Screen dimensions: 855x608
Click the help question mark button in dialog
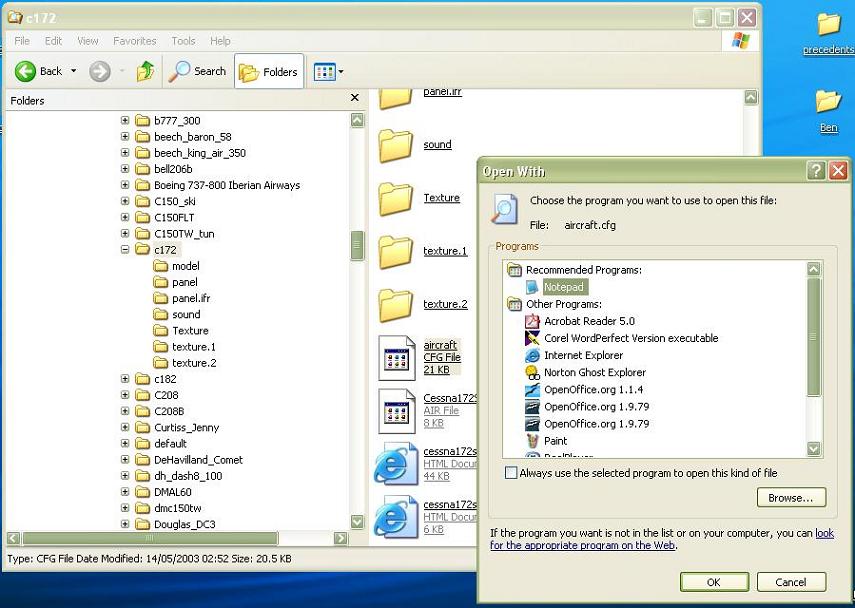tap(816, 171)
